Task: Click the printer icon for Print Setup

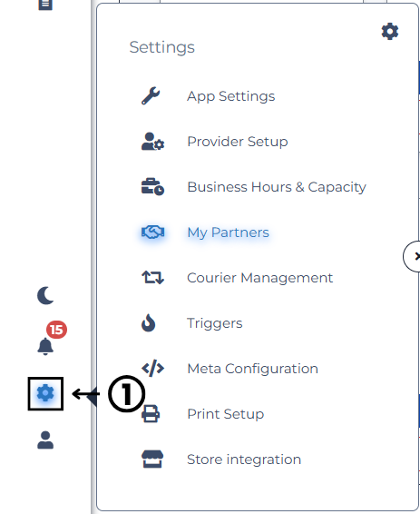Action: [151, 414]
